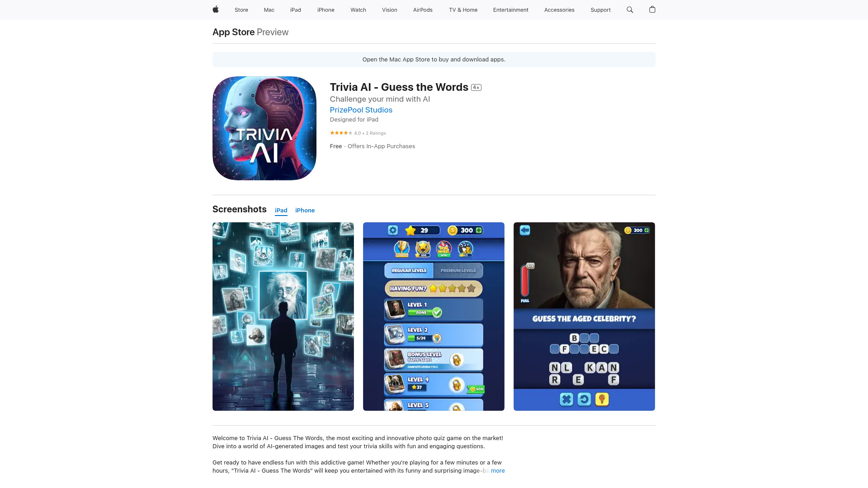The height and width of the screenshot is (488, 868).
Task: Click the hint lightbulb icon in screenshot
Action: (602, 399)
